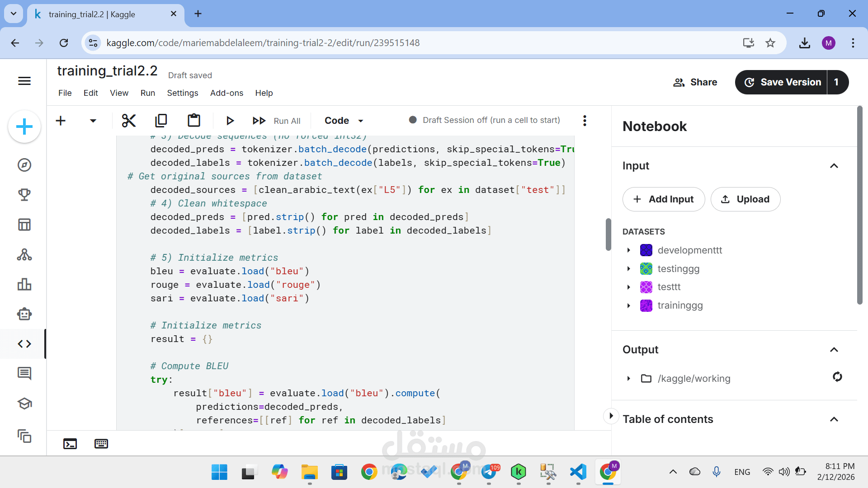Run the current cell with play icon
868x488 pixels.
(x=230, y=121)
